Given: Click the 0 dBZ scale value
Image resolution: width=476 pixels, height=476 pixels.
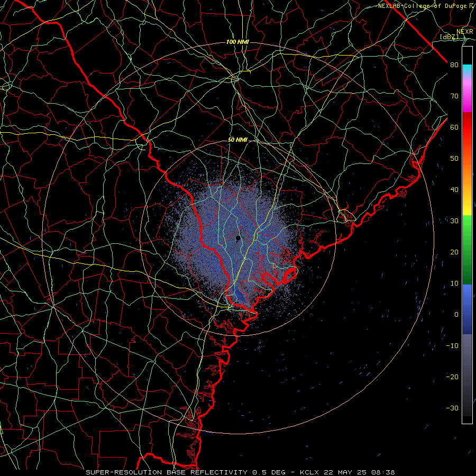Looking at the screenshot, I should [456, 315].
